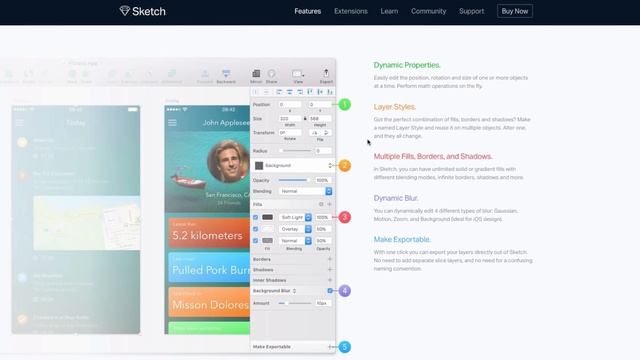Click the distribute horizontally icon

[256, 92]
